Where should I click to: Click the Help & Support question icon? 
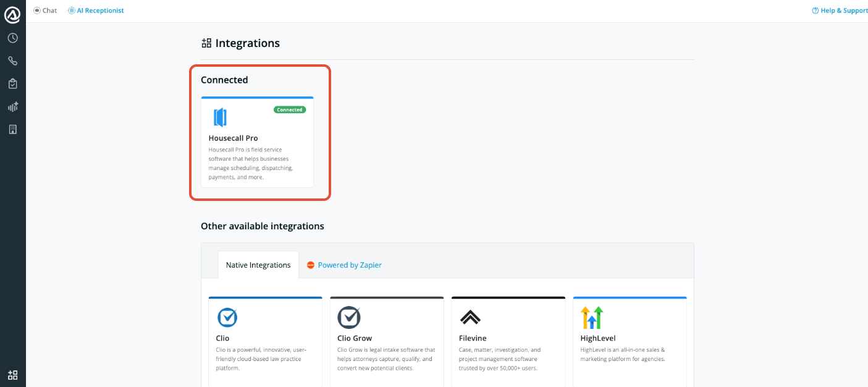tap(815, 11)
